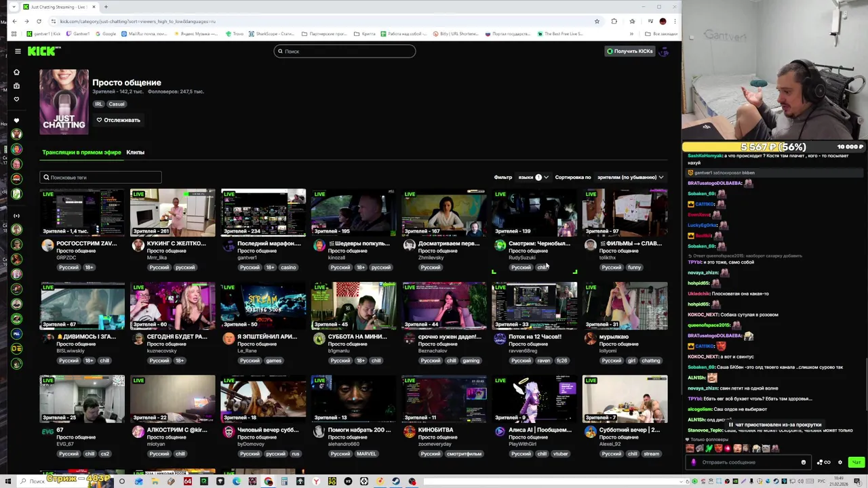
Task: Click the stream title Поток на 12 Часов!!
Action: tap(535, 336)
